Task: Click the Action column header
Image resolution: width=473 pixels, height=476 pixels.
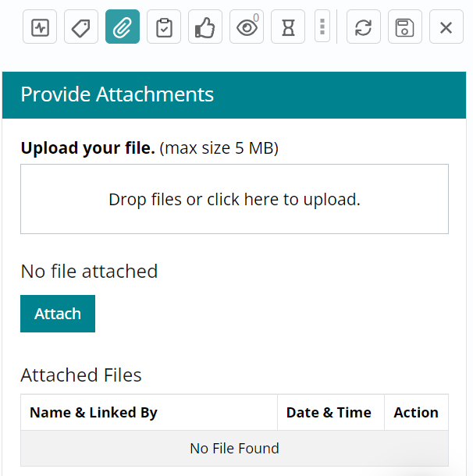Action: click(x=416, y=413)
